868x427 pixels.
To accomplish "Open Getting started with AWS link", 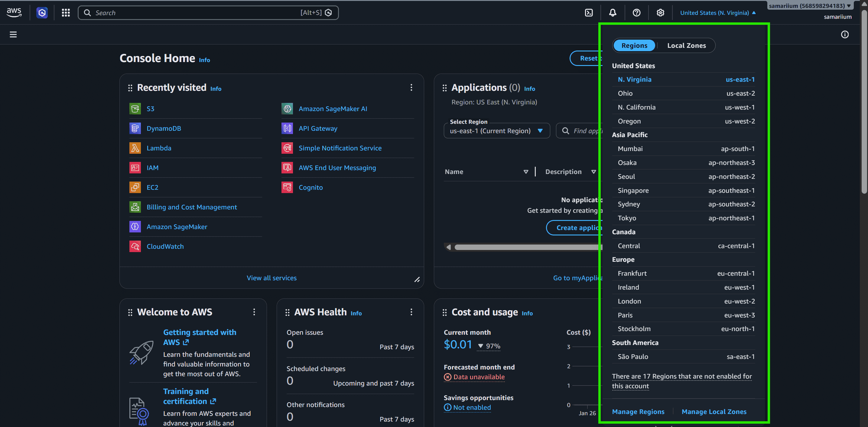I will 200,337.
